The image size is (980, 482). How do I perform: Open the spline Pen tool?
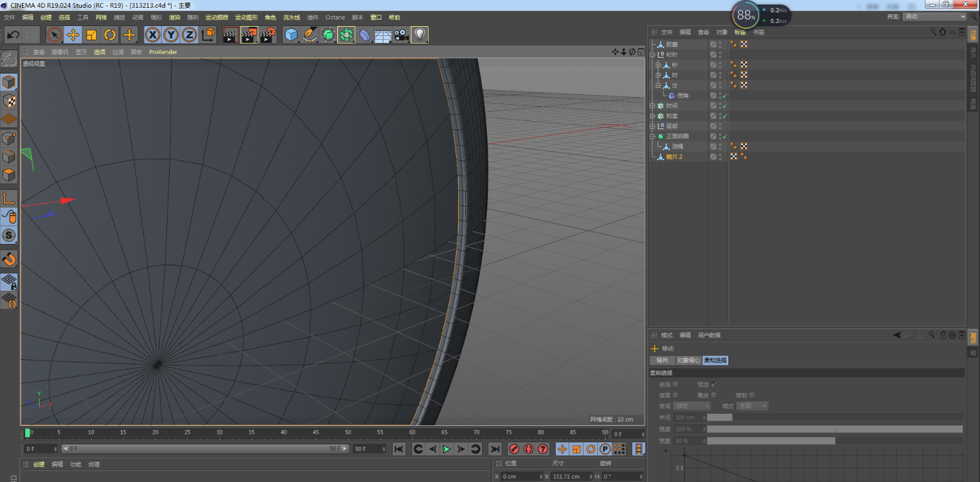[310, 35]
